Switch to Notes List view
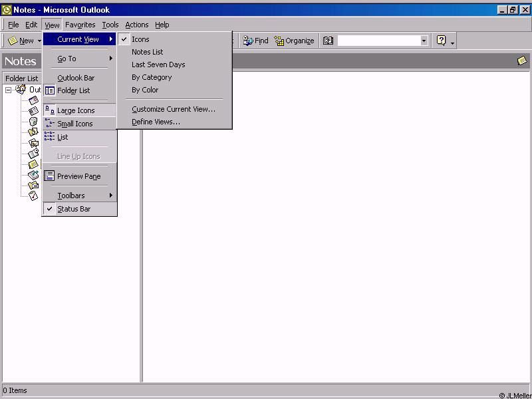Image resolution: width=532 pixels, height=399 pixels. coord(174,52)
